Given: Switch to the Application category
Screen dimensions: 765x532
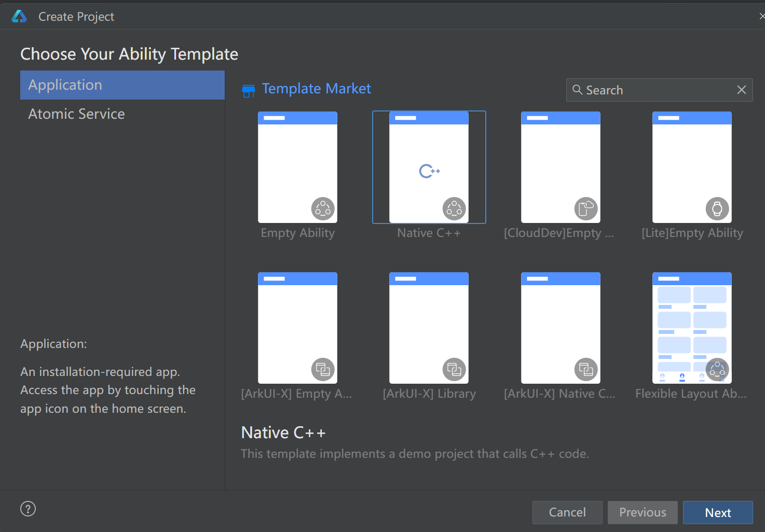Looking at the screenshot, I should (65, 85).
